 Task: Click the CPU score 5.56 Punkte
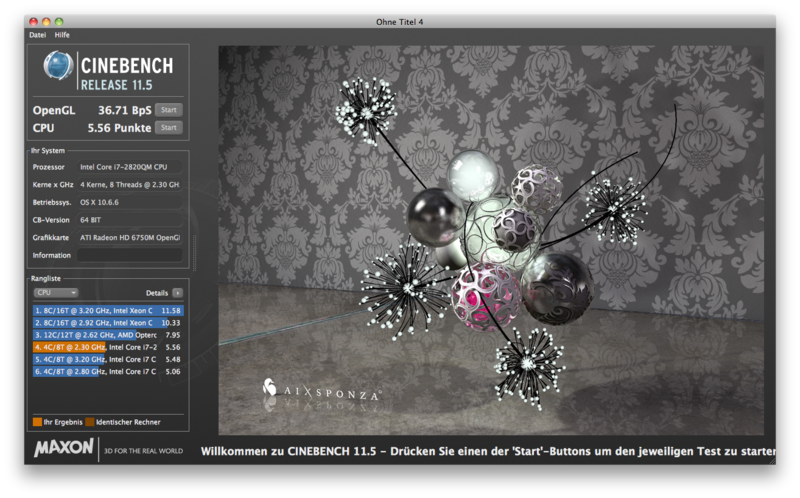[x=119, y=128]
